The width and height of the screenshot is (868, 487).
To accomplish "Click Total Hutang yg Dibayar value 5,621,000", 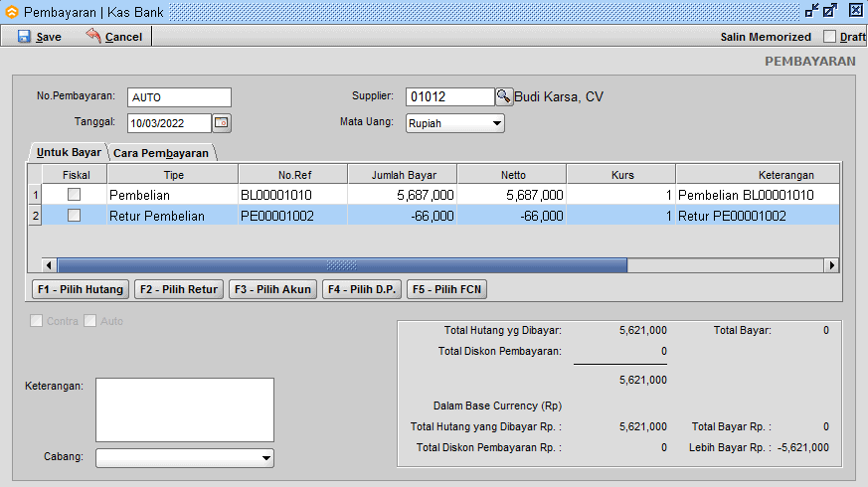I will click(642, 330).
